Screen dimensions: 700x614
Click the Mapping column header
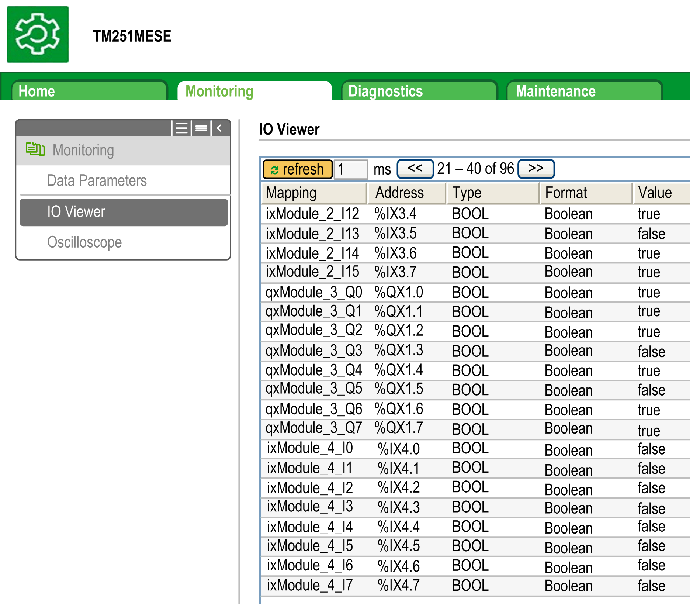pyautogui.click(x=314, y=193)
